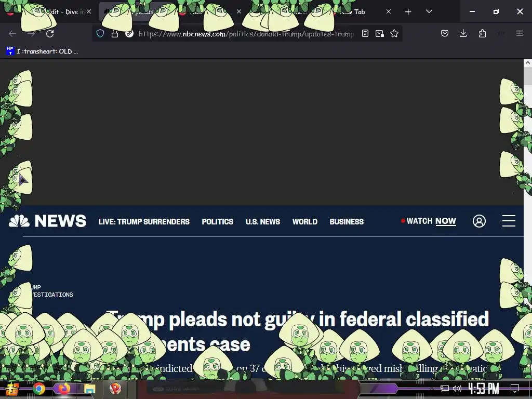Open the tracking protection shield icon
Image resolution: width=532 pixels, height=399 pixels.
tap(100, 33)
